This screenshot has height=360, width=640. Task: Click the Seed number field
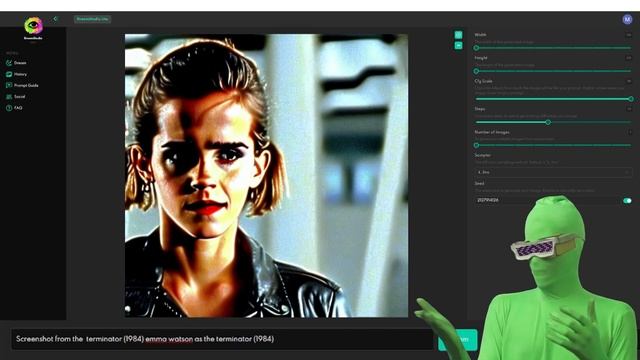click(547, 200)
